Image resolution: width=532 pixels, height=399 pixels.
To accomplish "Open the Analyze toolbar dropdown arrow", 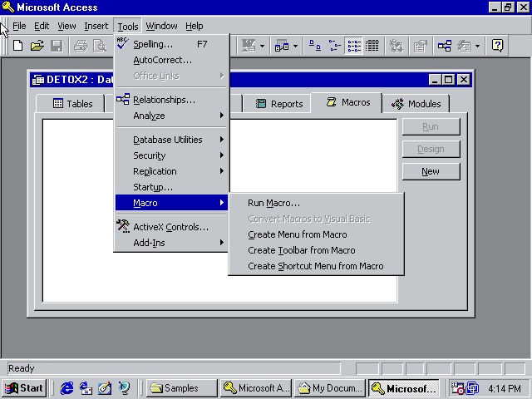I will pos(295,46).
